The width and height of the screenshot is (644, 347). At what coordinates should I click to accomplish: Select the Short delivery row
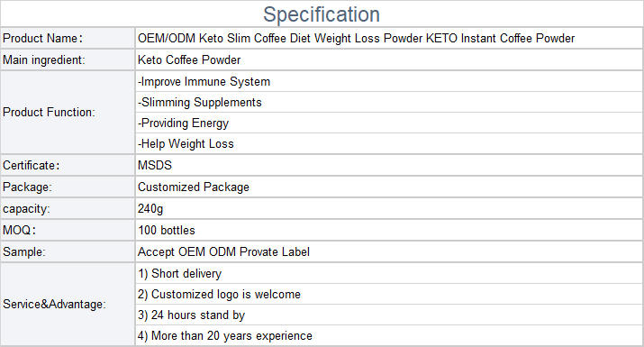click(389, 273)
